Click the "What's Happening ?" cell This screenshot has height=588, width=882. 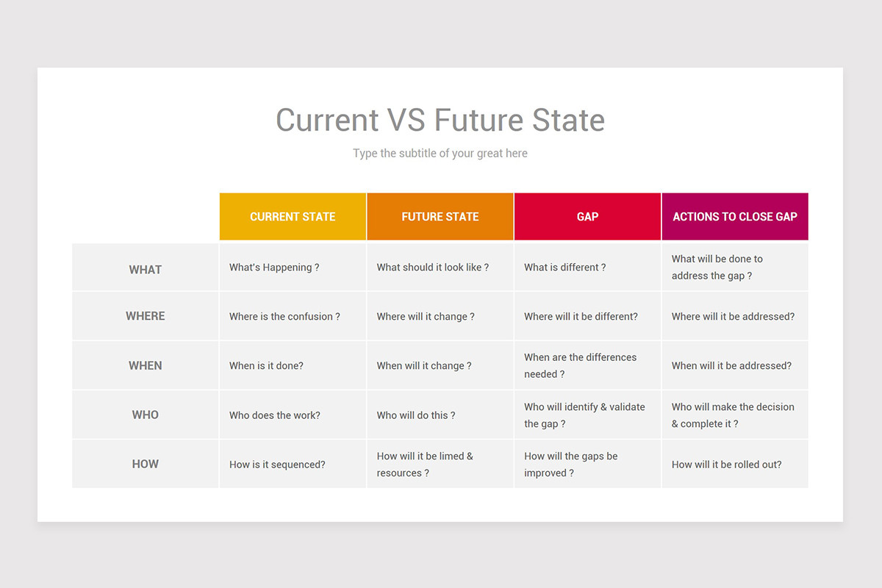(274, 268)
